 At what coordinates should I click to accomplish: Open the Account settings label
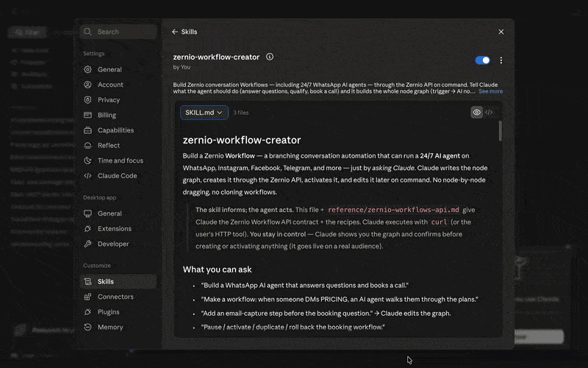click(110, 85)
